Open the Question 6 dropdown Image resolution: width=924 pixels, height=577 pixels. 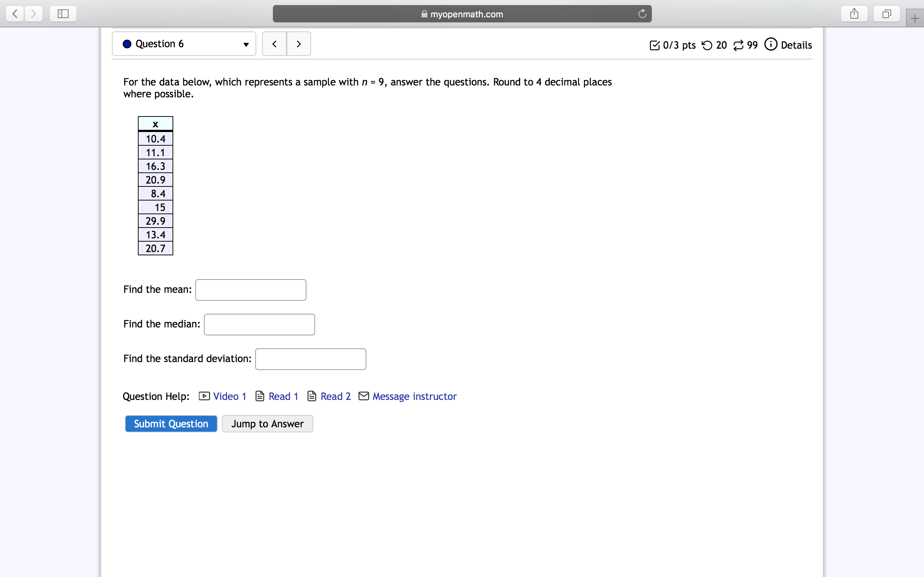point(246,44)
